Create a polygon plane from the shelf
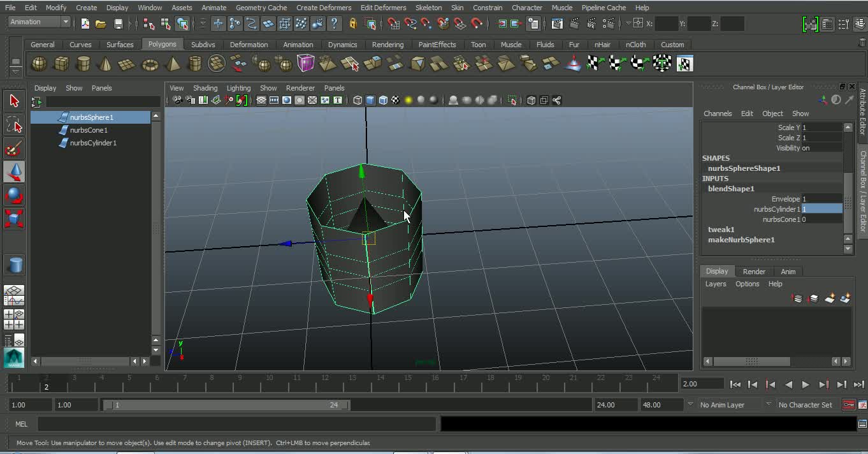The height and width of the screenshot is (454, 868). coord(127,64)
